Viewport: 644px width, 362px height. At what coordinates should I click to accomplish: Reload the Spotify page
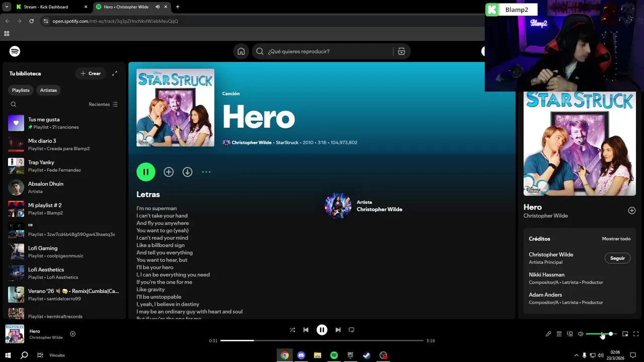(31, 21)
